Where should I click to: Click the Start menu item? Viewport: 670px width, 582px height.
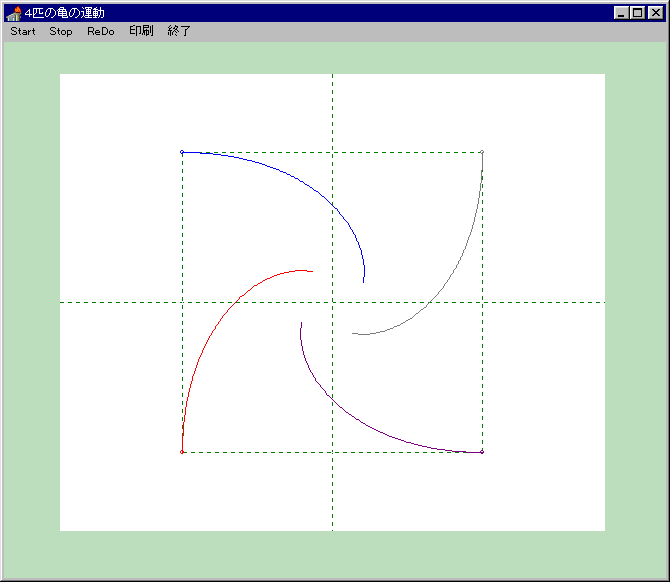coord(23,31)
